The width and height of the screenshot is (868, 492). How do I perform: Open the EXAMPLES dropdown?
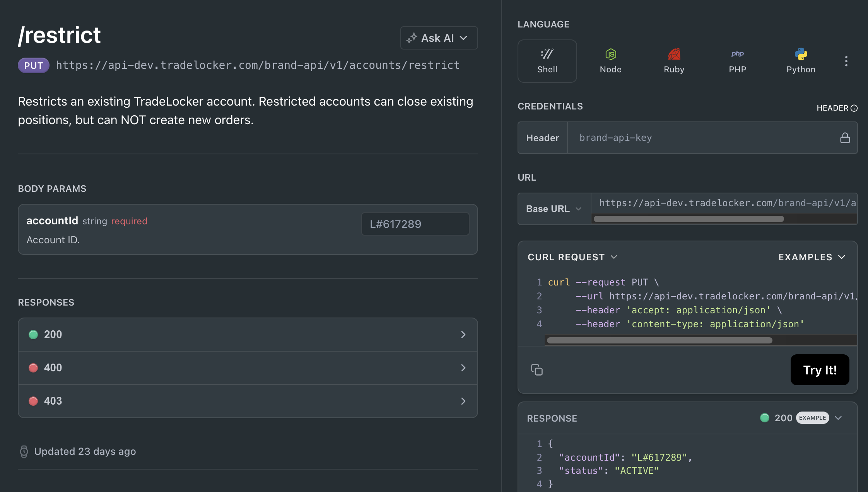pyautogui.click(x=812, y=257)
